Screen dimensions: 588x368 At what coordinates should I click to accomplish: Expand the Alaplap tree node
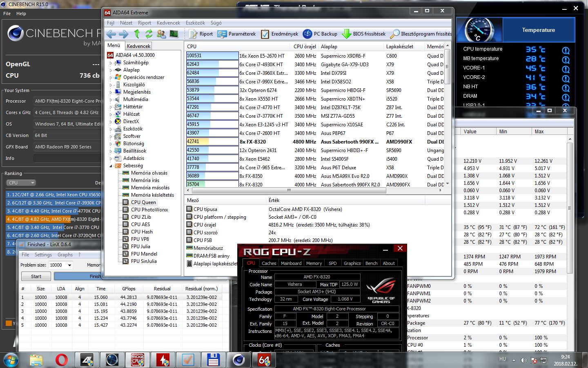[110, 70]
